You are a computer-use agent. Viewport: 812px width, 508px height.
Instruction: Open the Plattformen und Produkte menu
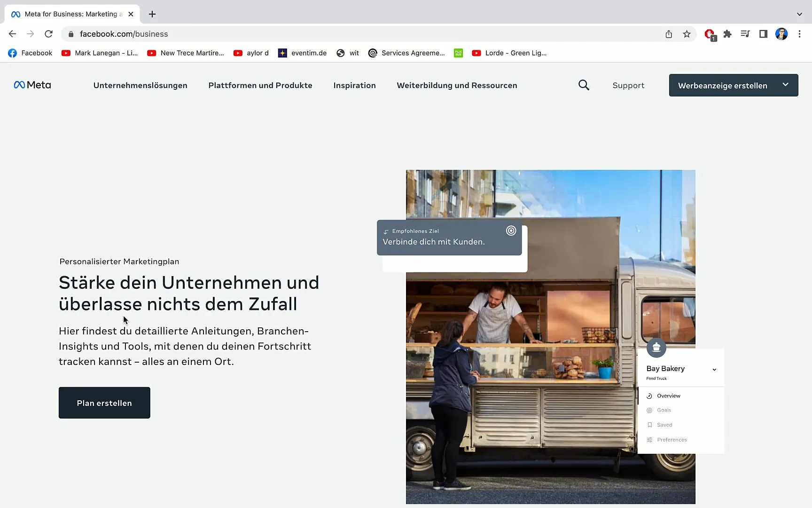(260, 85)
